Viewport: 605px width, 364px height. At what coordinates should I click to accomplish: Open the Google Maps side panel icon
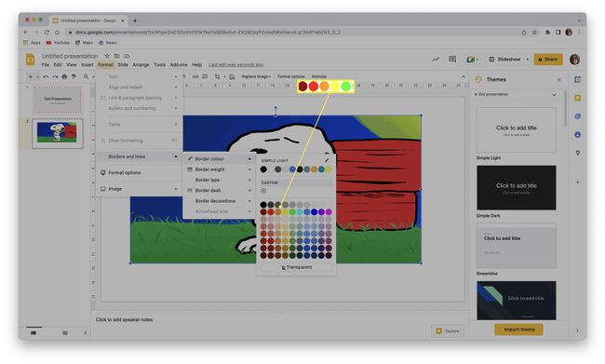point(578,153)
